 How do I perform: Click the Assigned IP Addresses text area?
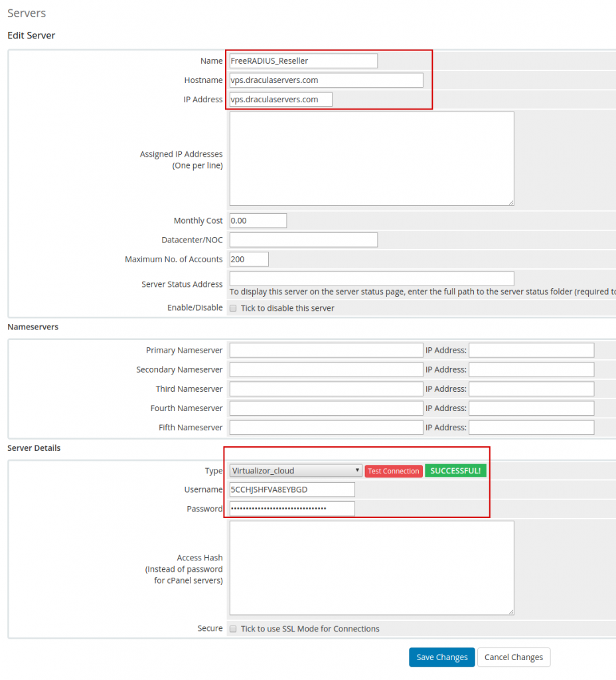[372, 159]
